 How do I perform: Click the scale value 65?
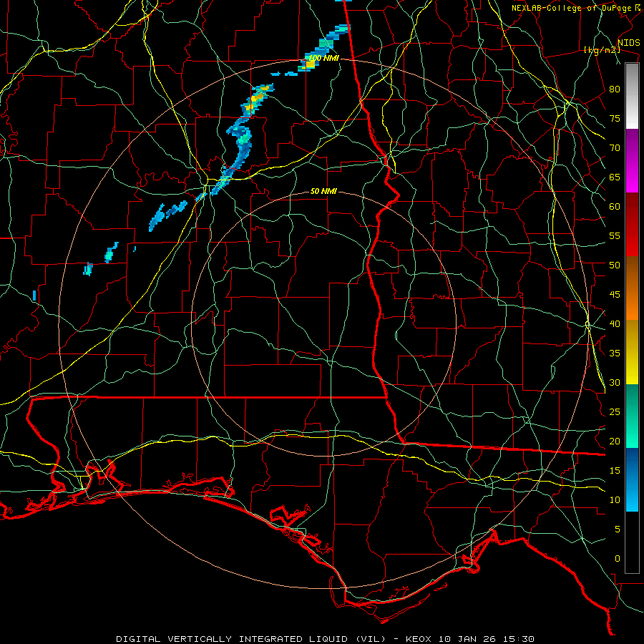coord(615,177)
